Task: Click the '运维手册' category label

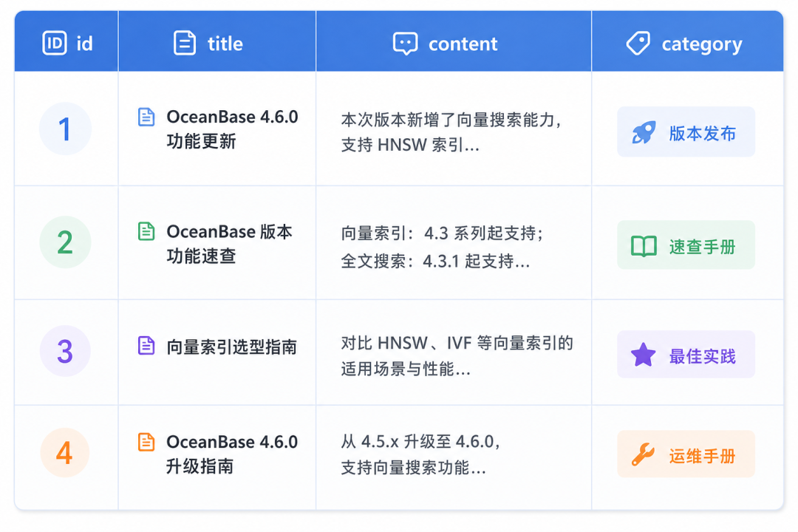Action: pyautogui.click(x=703, y=456)
